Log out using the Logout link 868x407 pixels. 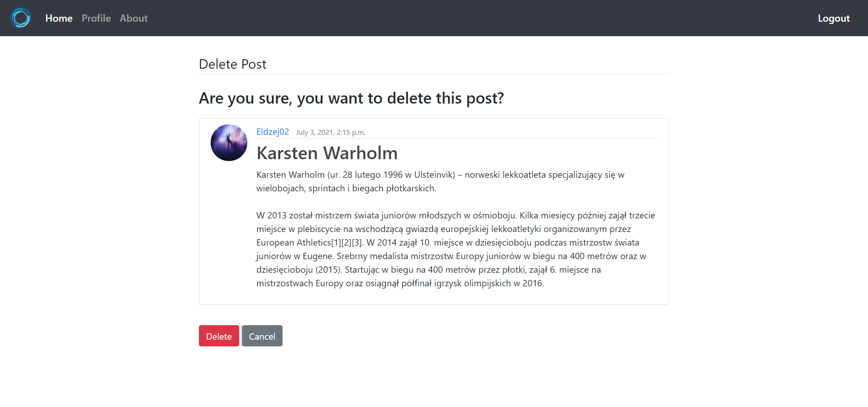coord(834,18)
